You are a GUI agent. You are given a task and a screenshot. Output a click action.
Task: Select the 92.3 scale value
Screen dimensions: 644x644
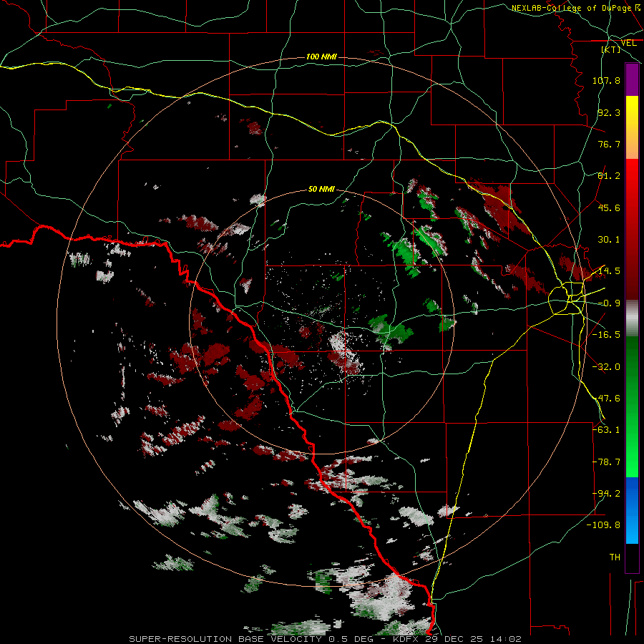[609, 112]
